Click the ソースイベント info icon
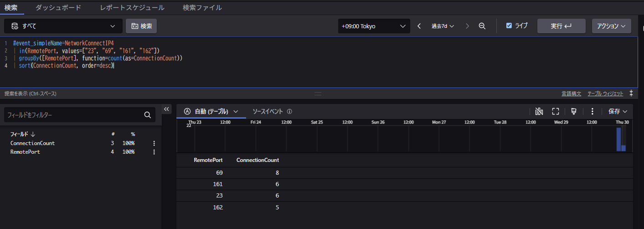The height and width of the screenshot is (229, 644). [x=289, y=111]
